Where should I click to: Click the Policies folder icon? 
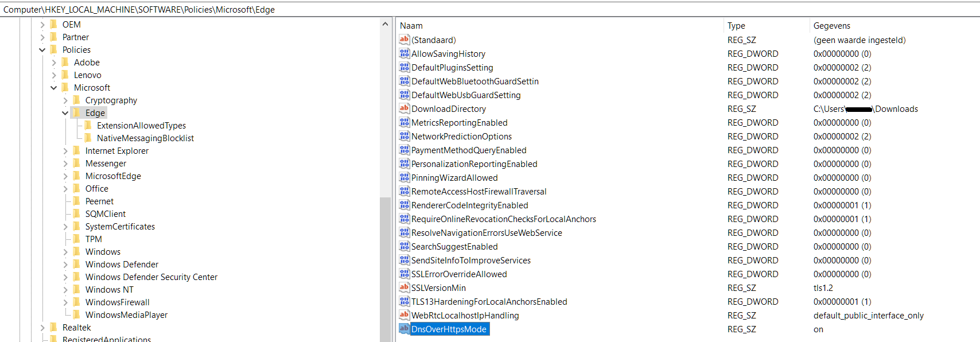(54, 49)
